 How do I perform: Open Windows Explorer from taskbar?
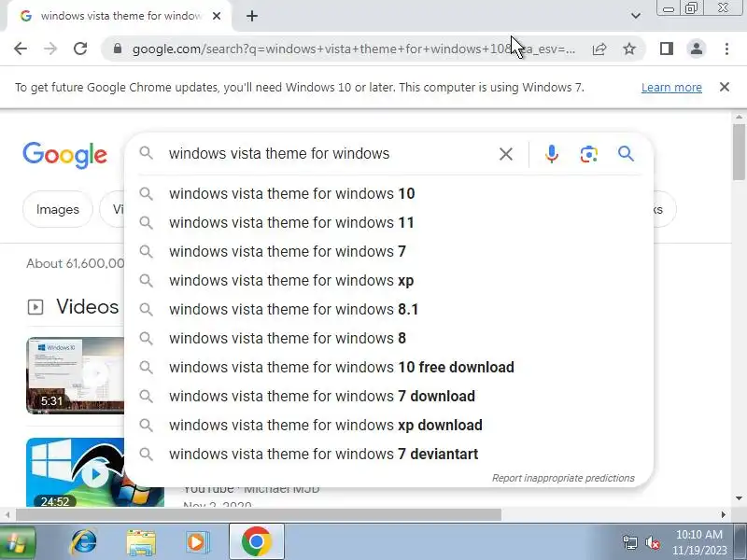pos(141,542)
